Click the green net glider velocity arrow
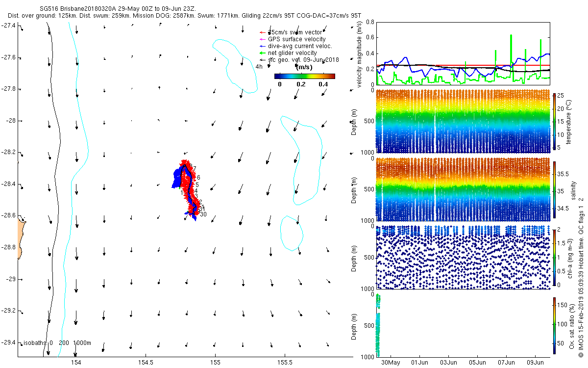 [x=262, y=53]
